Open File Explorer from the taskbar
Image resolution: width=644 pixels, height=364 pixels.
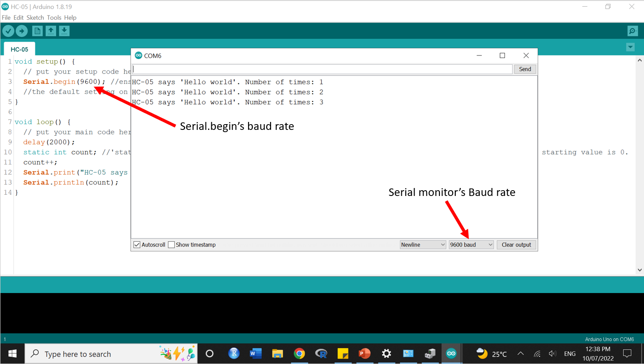(277, 354)
